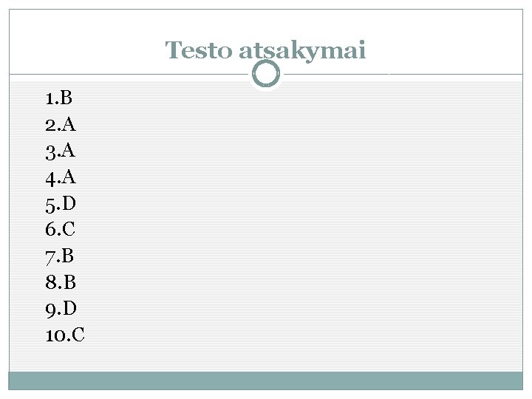Select answer line '9.D'
The height and width of the screenshot is (399, 532).
click(x=61, y=309)
